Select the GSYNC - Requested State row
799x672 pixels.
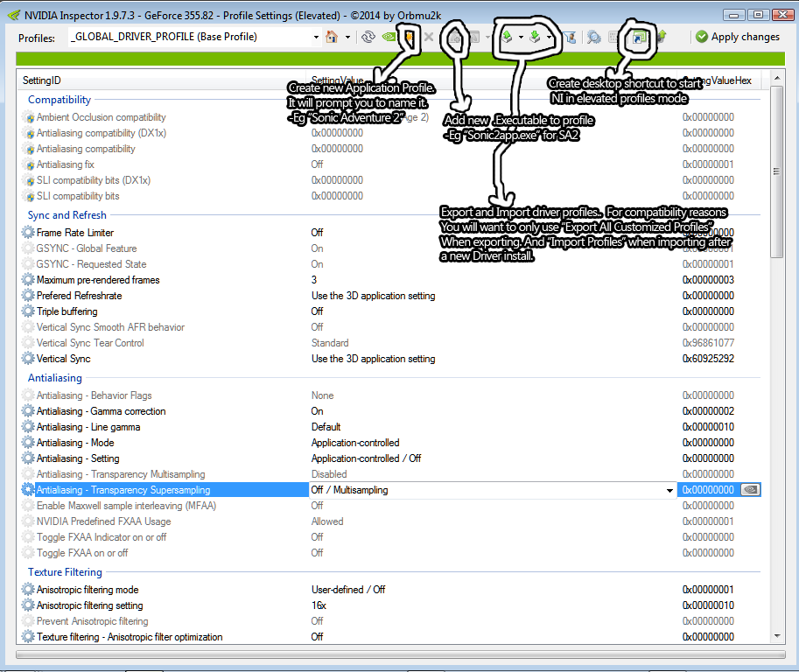[x=91, y=264]
